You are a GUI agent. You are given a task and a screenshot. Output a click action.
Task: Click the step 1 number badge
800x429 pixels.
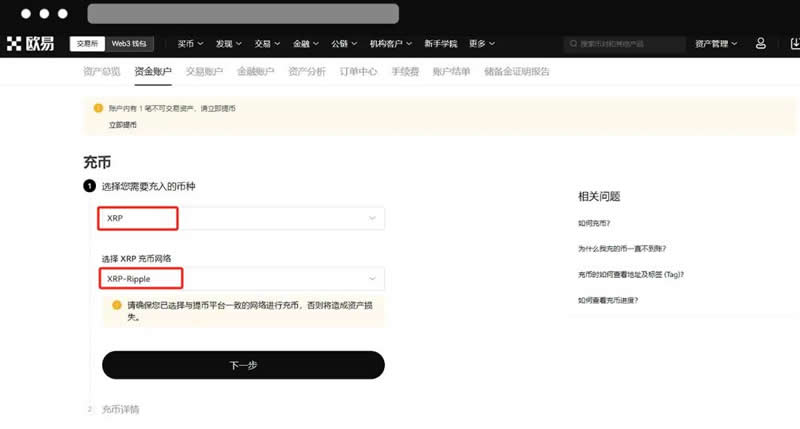click(89, 186)
